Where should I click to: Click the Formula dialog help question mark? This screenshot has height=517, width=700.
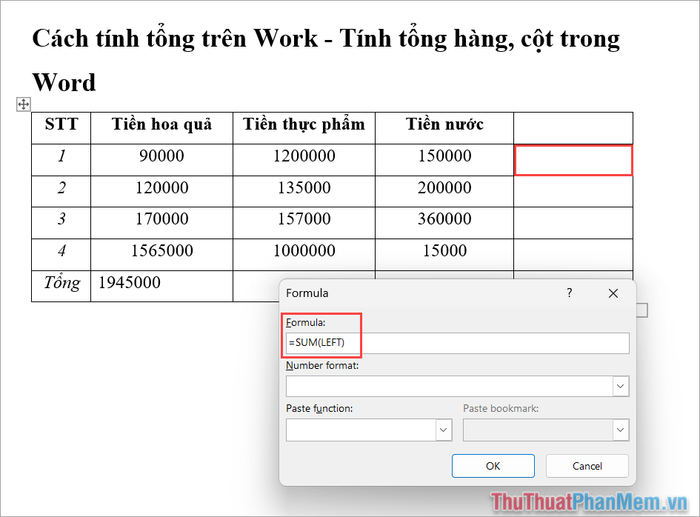point(569,293)
